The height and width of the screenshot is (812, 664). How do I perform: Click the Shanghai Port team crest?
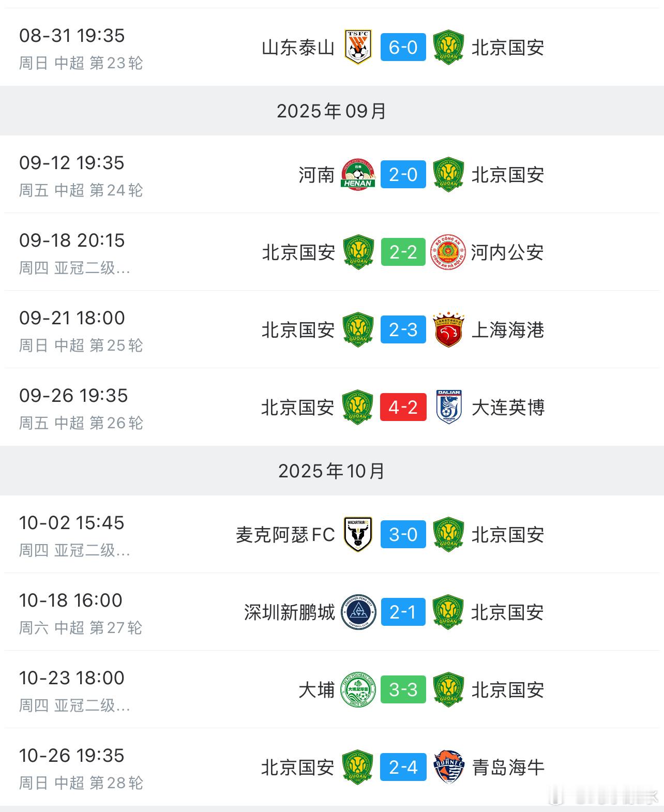449,330
